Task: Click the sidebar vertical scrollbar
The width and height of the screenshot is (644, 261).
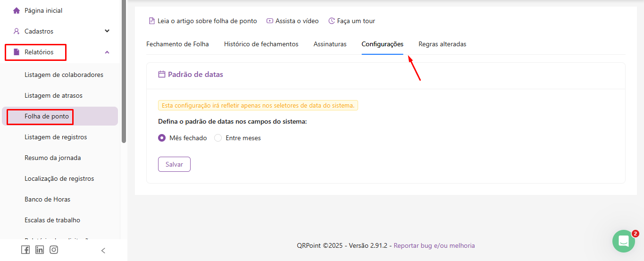Action: (124, 71)
